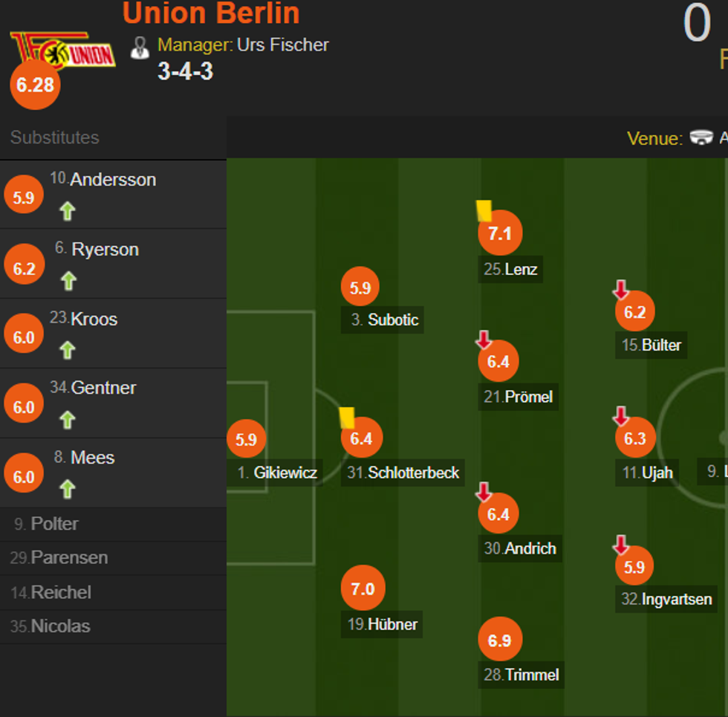The height and width of the screenshot is (717, 728).
Task: Select unused substitute Nicolas
Action: point(60,626)
